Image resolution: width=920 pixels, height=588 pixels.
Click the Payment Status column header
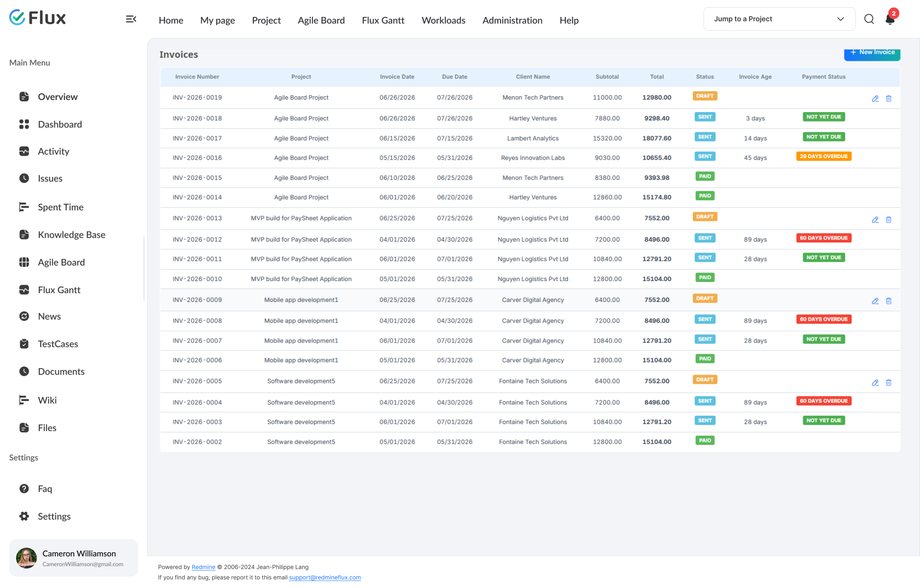(x=823, y=77)
